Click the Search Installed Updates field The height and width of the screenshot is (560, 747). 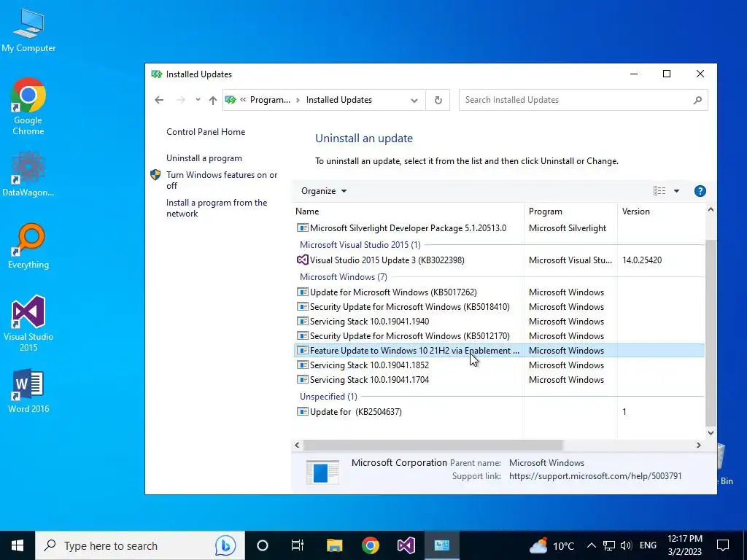click(583, 100)
